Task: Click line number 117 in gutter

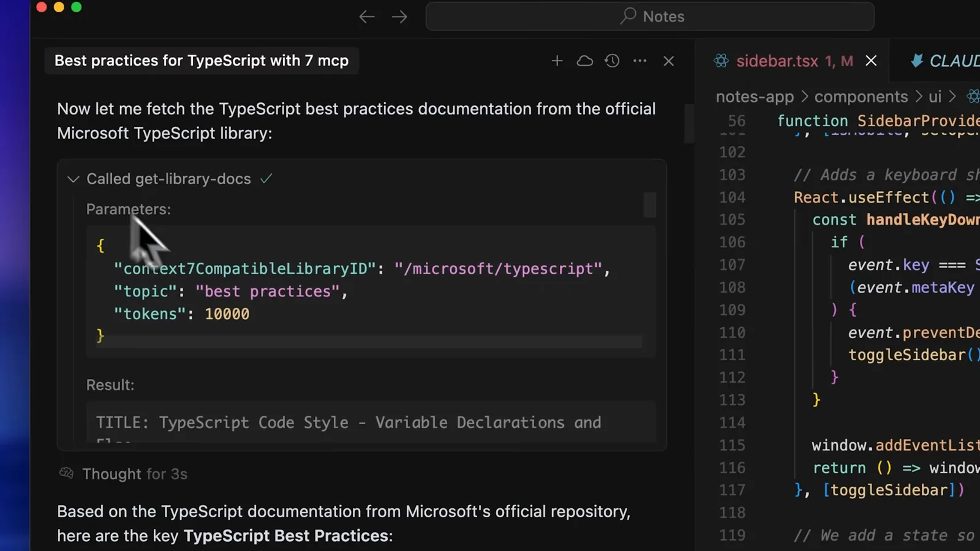Action: point(733,490)
